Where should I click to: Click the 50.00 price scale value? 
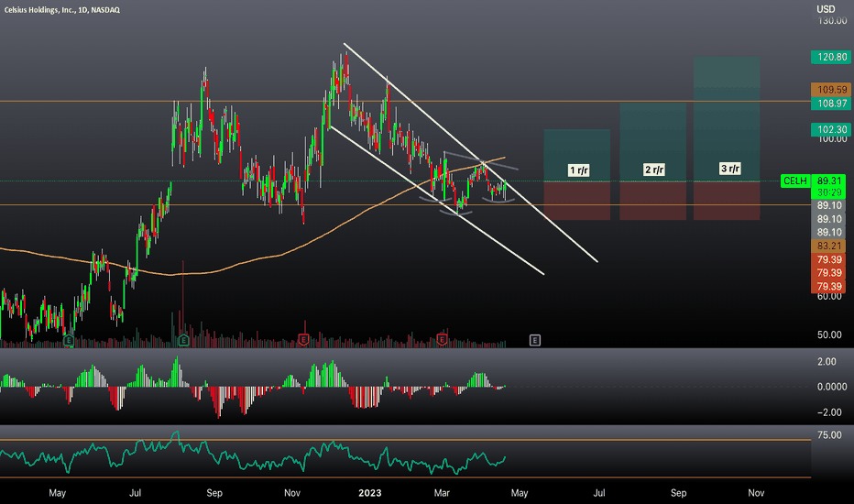click(829, 334)
